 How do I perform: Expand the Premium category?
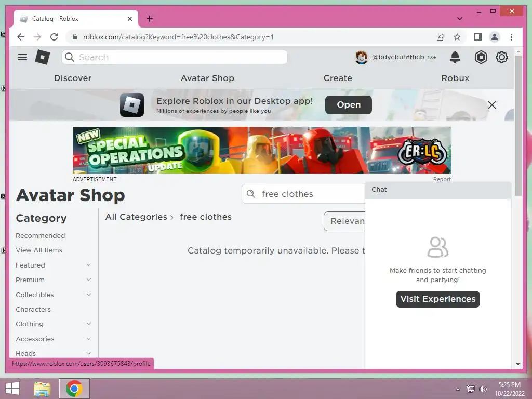88,280
